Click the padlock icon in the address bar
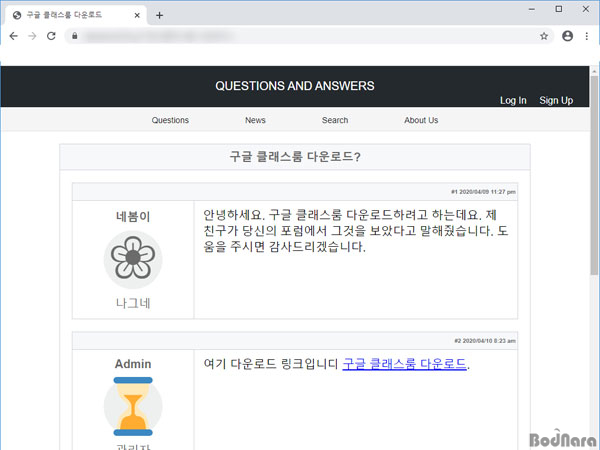The width and height of the screenshot is (600, 450). [x=75, y=36]
